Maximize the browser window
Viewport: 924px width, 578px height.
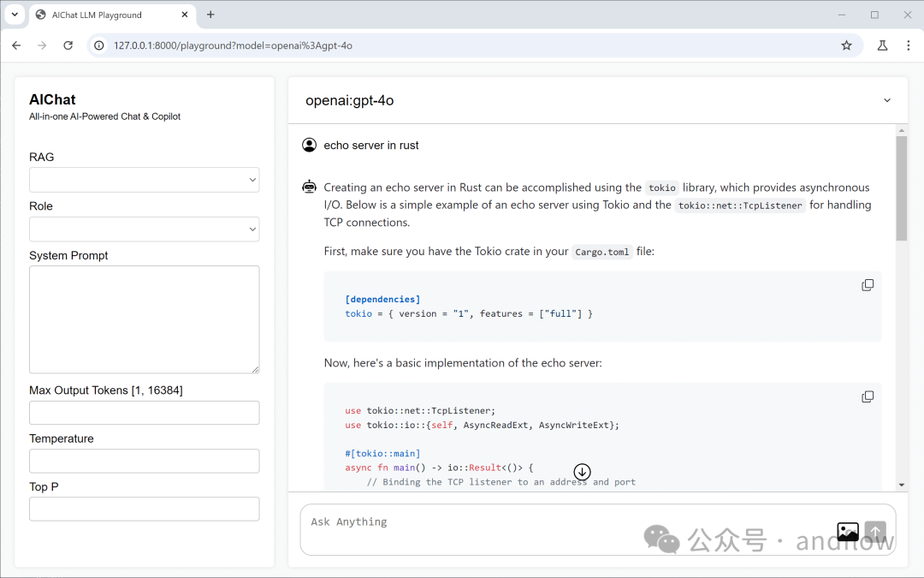[874, 15]
